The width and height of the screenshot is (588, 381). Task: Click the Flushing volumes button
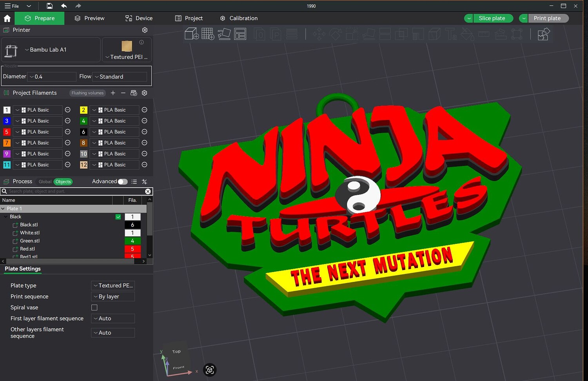[x=87, y=93]
